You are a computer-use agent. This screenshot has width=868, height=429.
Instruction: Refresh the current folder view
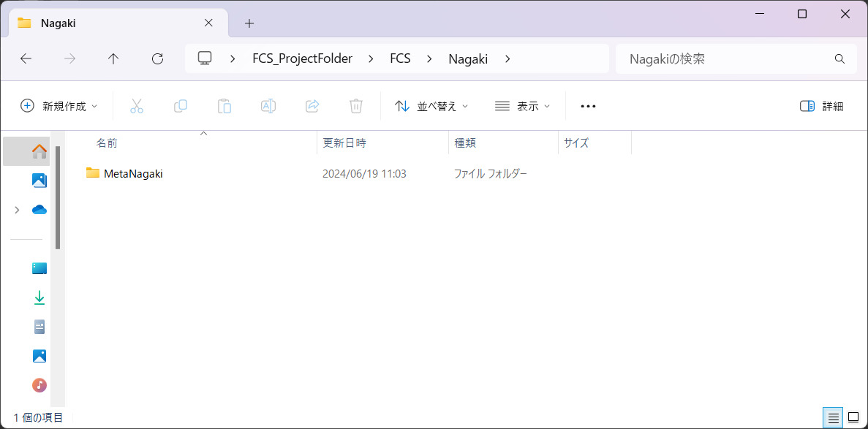(157, 59)
